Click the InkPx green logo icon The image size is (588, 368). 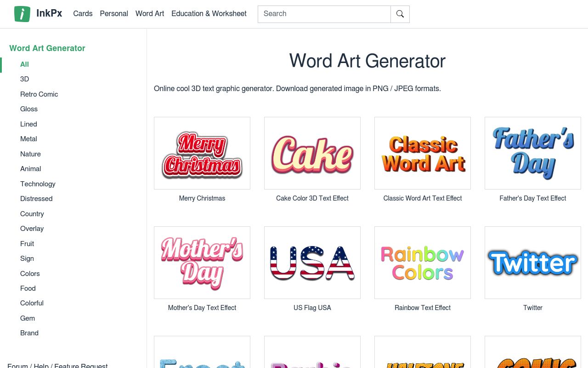coord(22,14)
